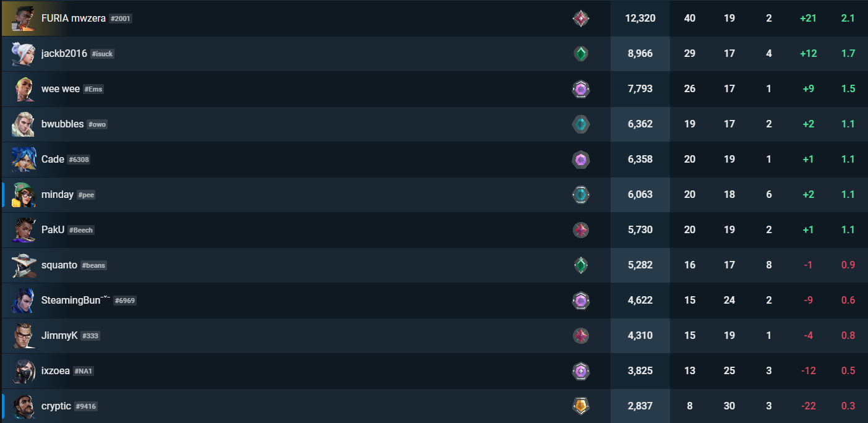Click bwubbles' teal rank badge
This screenshot has height=423, width=868.
pyautogui.click(x=580, y=124)
